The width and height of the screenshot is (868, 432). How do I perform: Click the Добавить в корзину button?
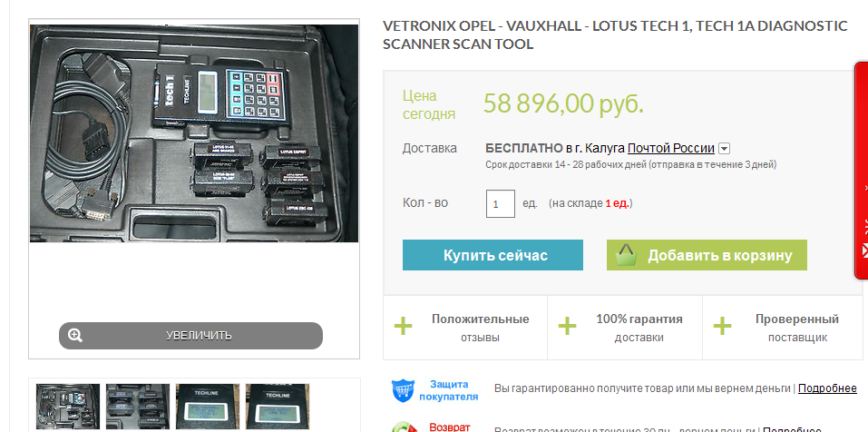(707, 255)
